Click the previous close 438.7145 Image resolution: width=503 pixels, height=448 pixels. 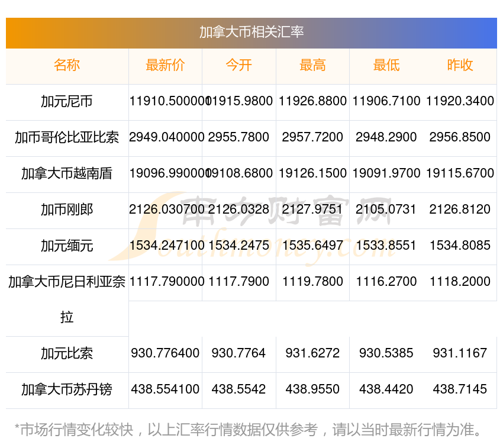460,389
